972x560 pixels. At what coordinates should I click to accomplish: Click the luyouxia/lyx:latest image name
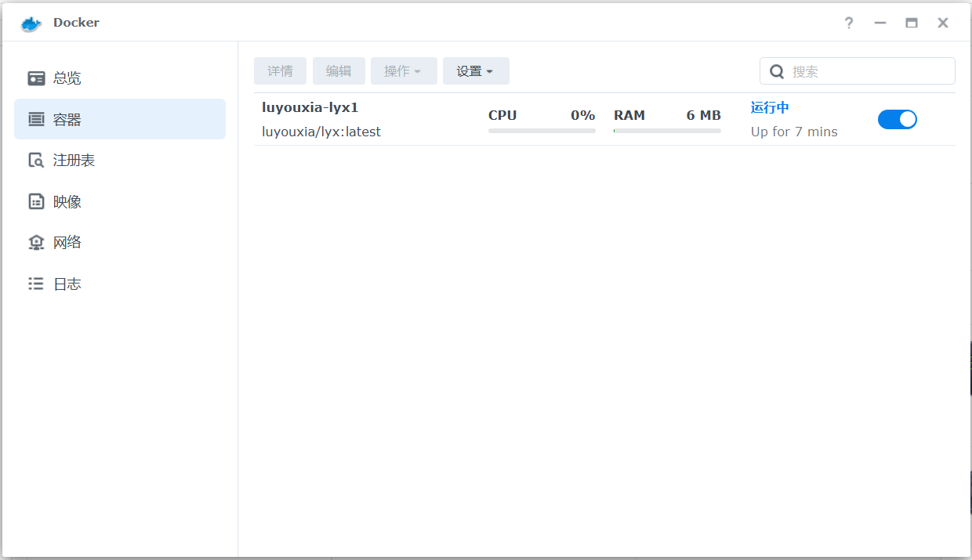[x=321, y=132]
